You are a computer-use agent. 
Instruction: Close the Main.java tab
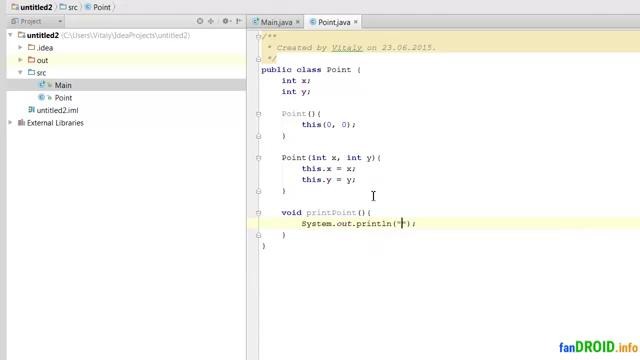tap(298, 22)
